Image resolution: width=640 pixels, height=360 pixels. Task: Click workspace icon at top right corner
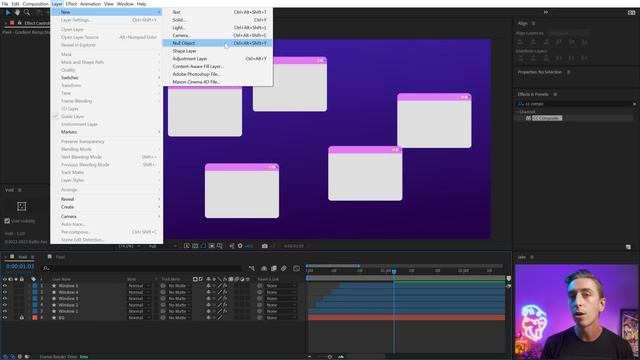(631, 13)
